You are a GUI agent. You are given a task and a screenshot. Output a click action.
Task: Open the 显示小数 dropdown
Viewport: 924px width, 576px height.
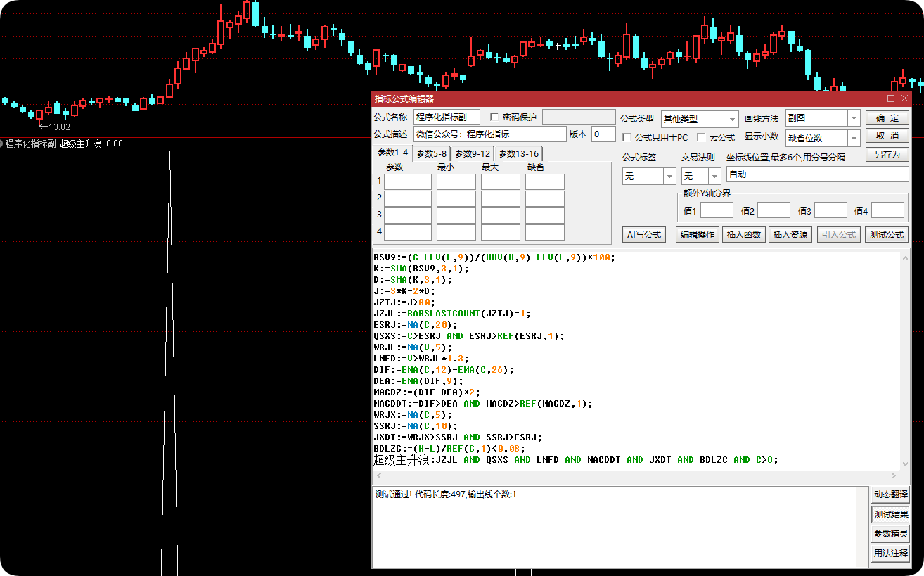854,138
